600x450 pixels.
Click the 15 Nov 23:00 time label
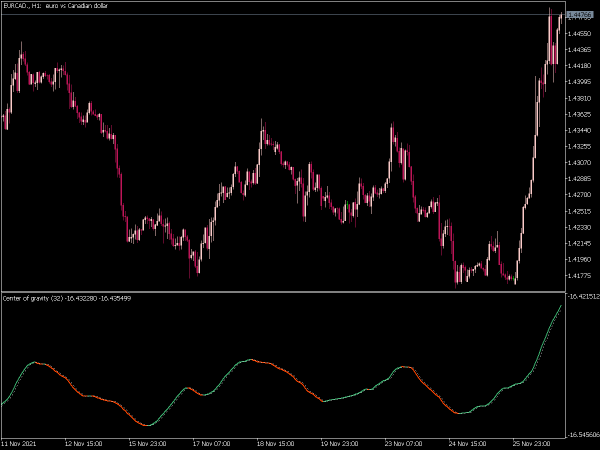(147, 443)
